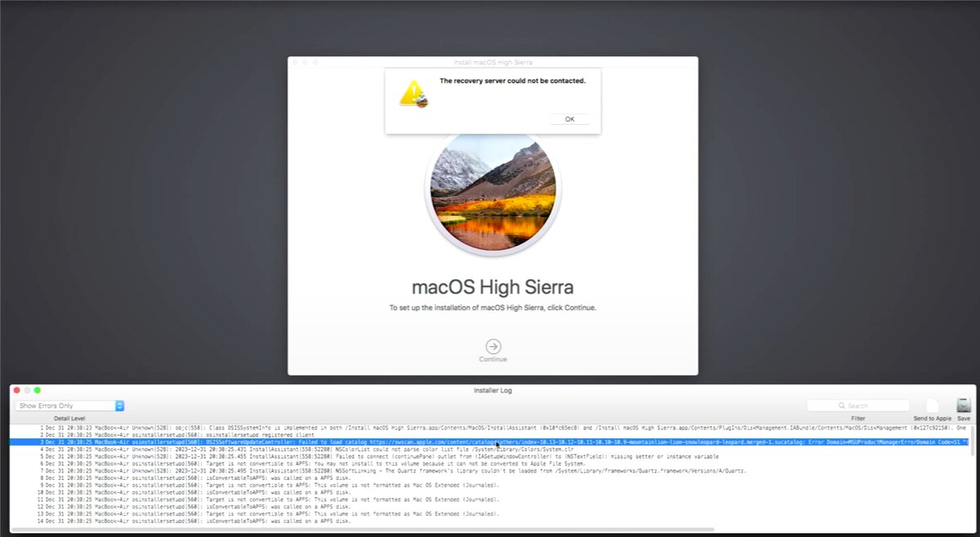The width and height of the screenshot is (980, 537).
Task: Select log line 12 'isConvertableToAPFS'
Action: click(490, 507)
